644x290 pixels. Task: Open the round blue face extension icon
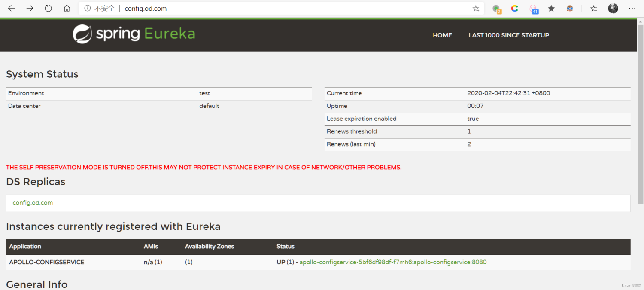coord(570,9)
